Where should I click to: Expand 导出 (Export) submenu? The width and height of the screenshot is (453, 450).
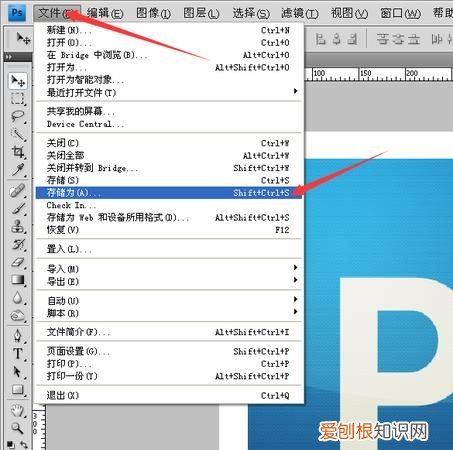169,281
